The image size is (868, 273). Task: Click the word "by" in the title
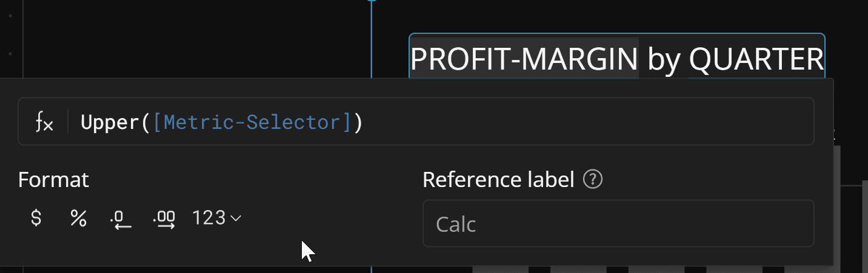click(664, 60)
